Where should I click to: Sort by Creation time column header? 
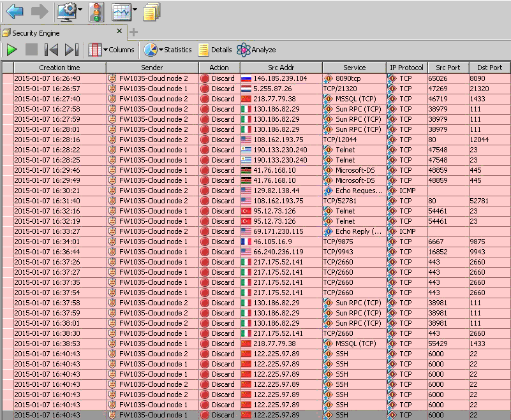tap(59, 68)
